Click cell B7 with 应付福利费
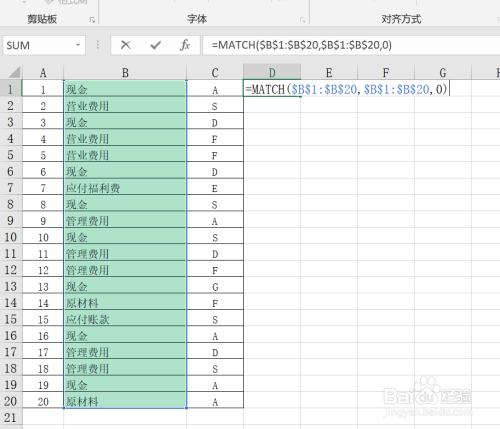500x429 pixels. [x=125, y=188]
